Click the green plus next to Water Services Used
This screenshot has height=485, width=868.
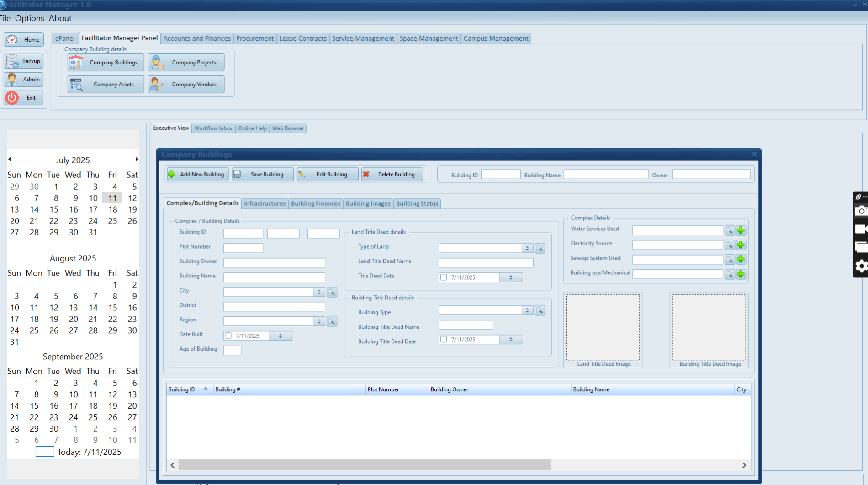[741, 230]
